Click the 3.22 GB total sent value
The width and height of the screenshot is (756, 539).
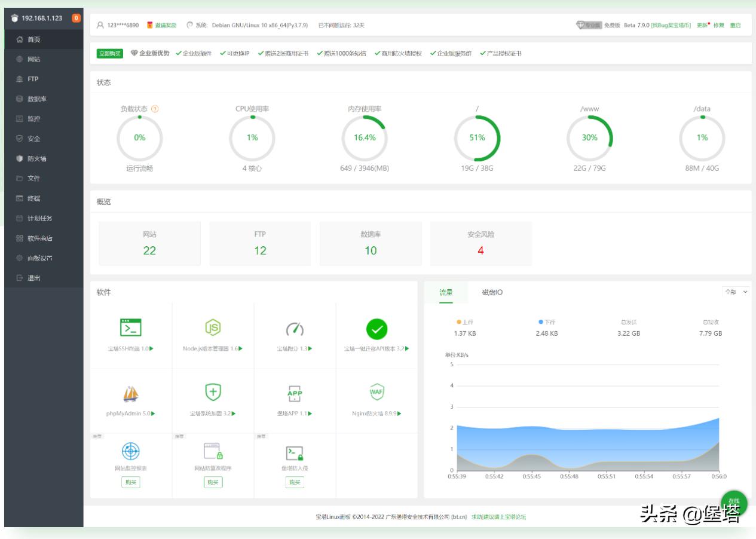(x=629, y=333)
